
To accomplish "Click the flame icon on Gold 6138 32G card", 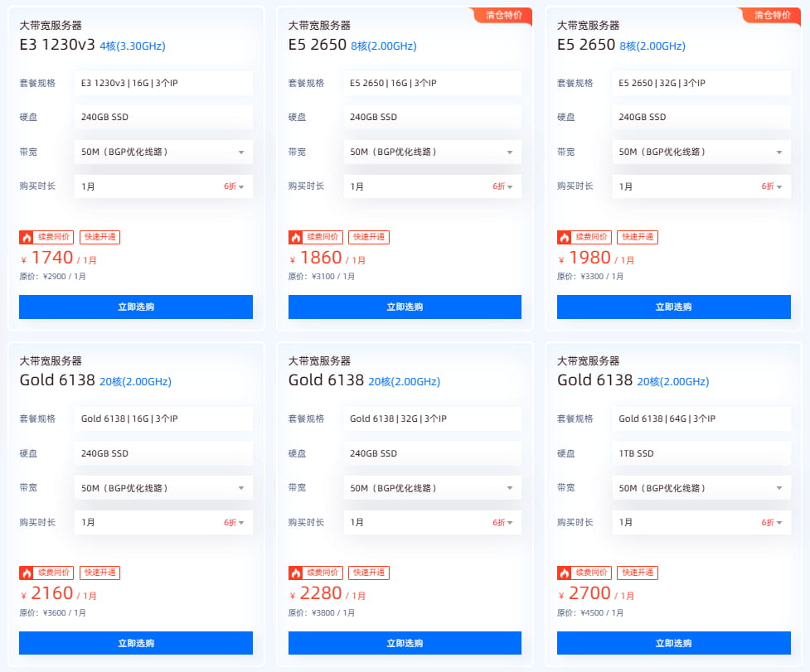I will pos(295,573).
